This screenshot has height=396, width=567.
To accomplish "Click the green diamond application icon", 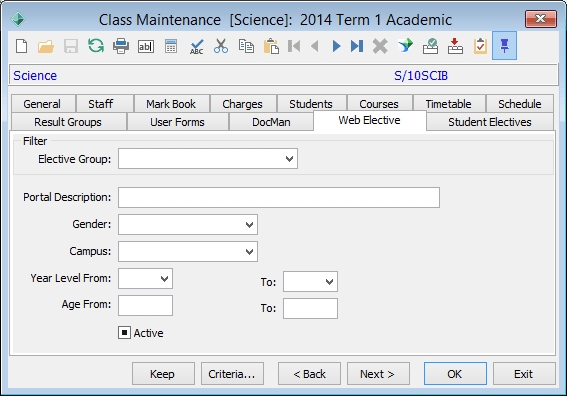I will tap(18, 19).
